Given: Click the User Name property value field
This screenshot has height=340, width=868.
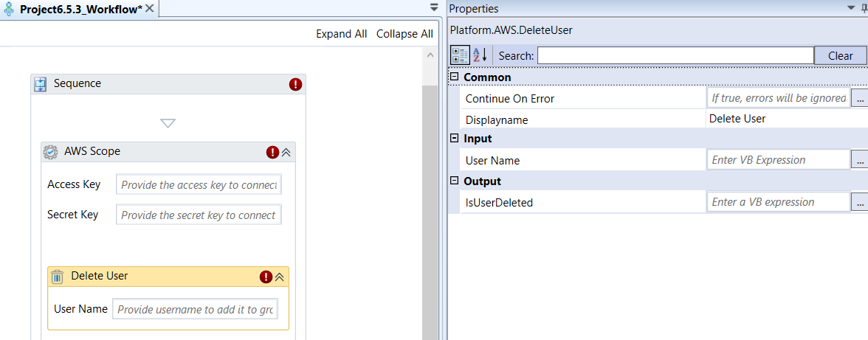Looking at the screenshot, I should point(778,160).
